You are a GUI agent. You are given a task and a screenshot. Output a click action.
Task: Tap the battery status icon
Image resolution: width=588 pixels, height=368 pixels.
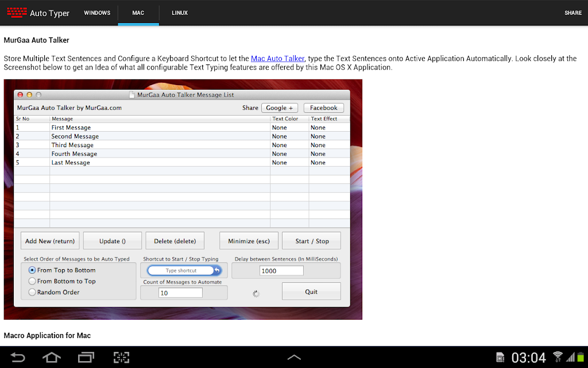click(x=581, y=357)
